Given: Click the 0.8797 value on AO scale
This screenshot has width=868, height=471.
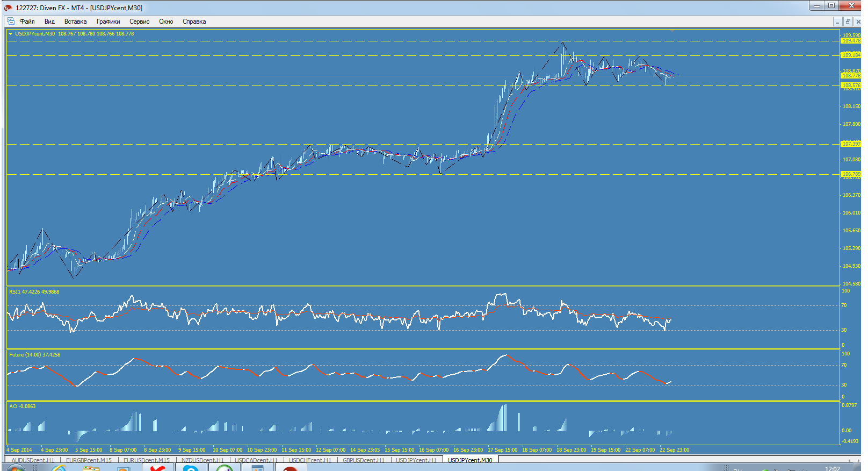Looking at the screenshot, I should point(849,405).
